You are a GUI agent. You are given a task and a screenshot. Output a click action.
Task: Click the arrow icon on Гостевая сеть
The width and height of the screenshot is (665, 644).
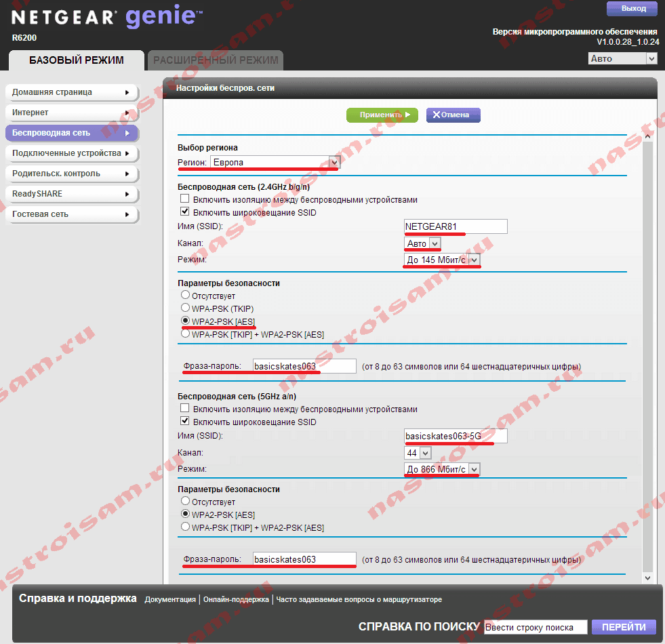(127, 214)
